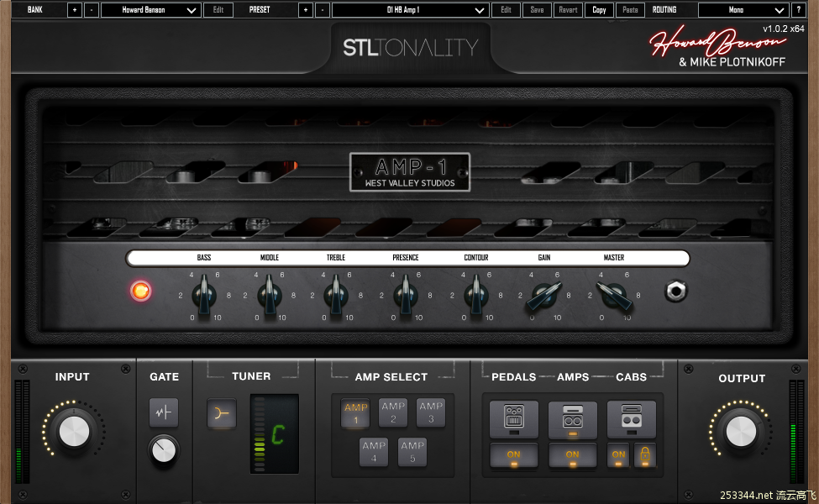Image resolution: width=819 pixels, height=504 pixels.
Task: Select AMP 1
Action: tap(355, 413)
